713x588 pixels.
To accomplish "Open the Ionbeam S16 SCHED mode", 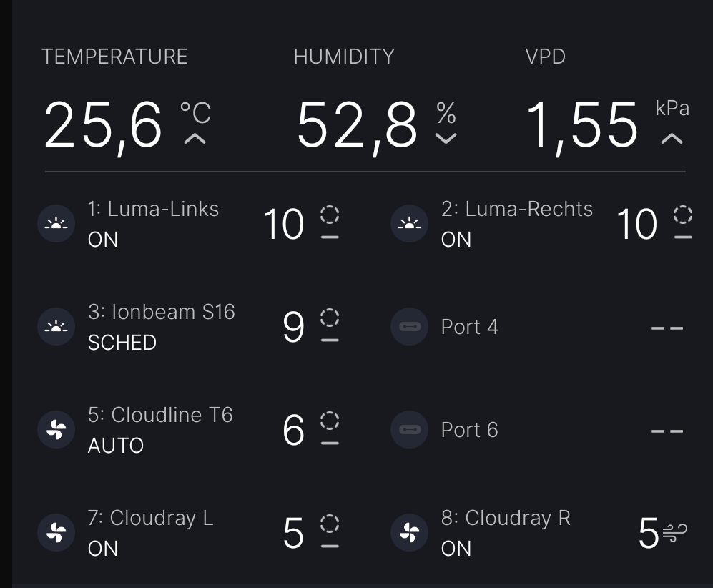I will pyautogui.click(x=122, y=343).
